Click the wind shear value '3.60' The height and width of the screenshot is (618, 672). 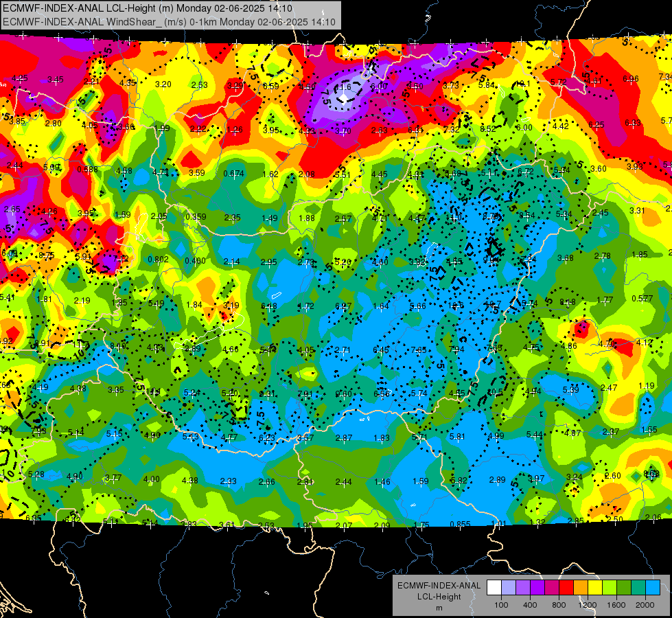[599, 169]
